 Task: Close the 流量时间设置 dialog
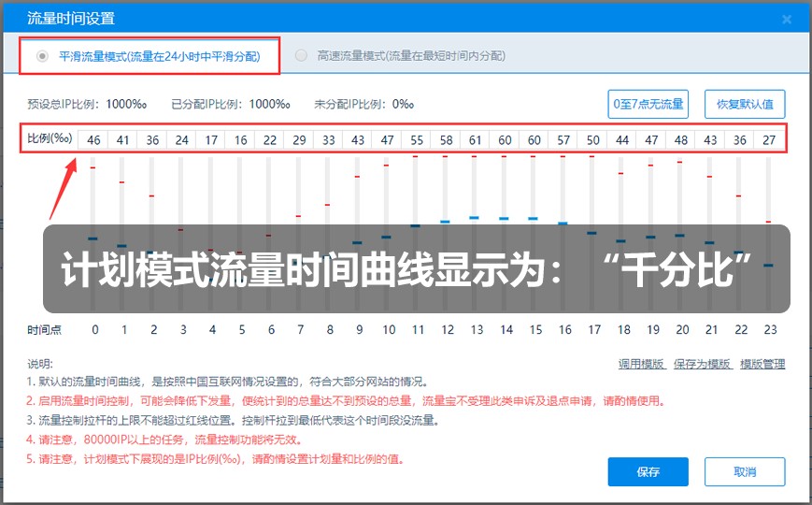pyautogui.click(x=787, y=20)
